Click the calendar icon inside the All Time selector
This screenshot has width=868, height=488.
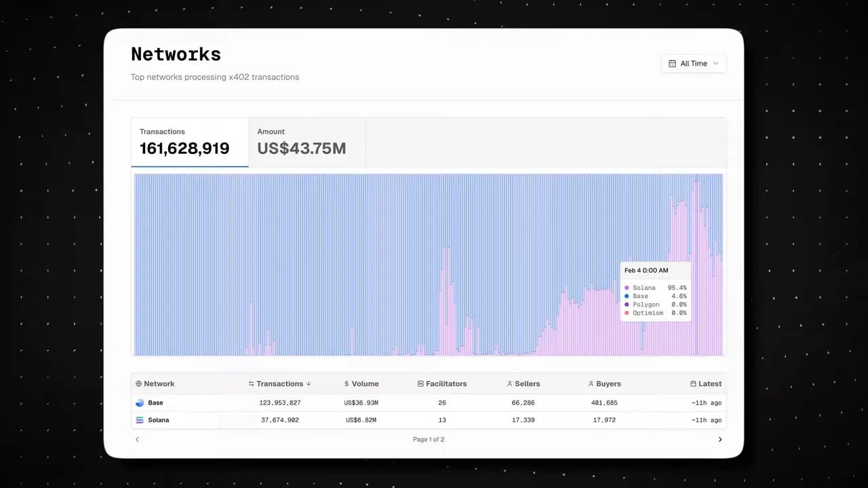(673, 63)
